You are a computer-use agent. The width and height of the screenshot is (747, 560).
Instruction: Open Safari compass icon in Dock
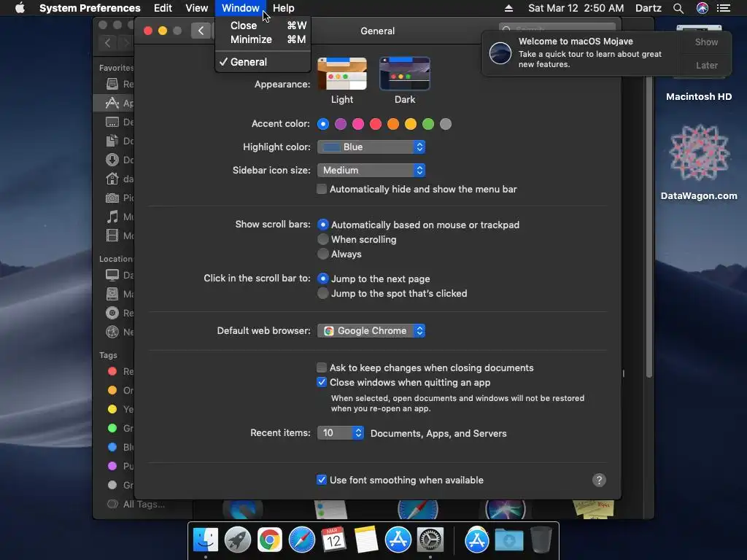click(x=301, y=540)
